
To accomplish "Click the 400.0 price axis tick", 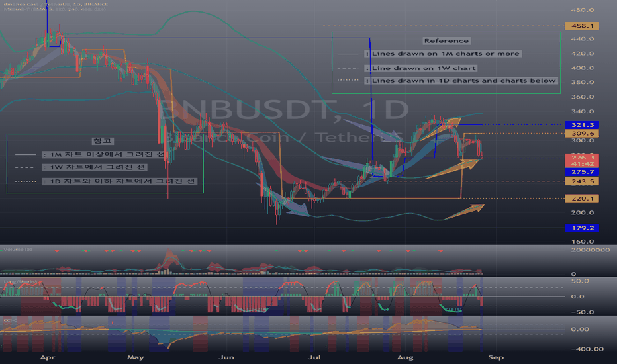I will 583,68.
